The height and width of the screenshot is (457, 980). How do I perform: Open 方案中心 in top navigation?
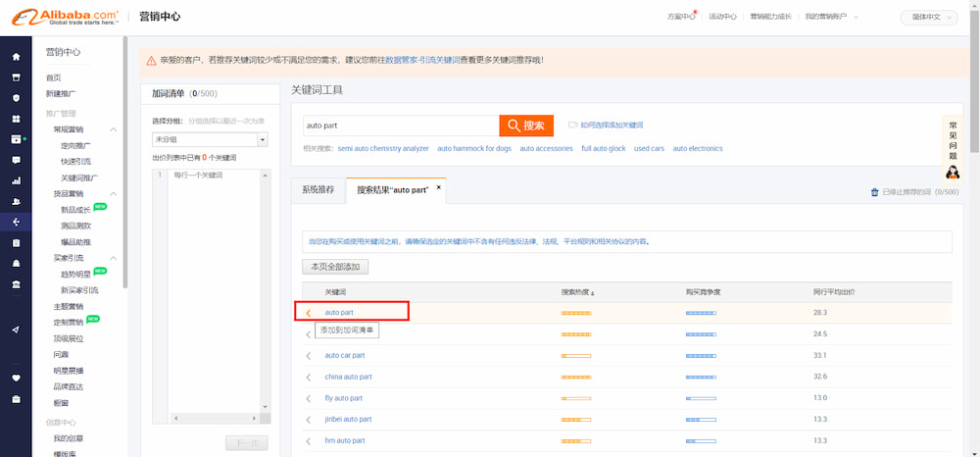click(x=681, y=17)
